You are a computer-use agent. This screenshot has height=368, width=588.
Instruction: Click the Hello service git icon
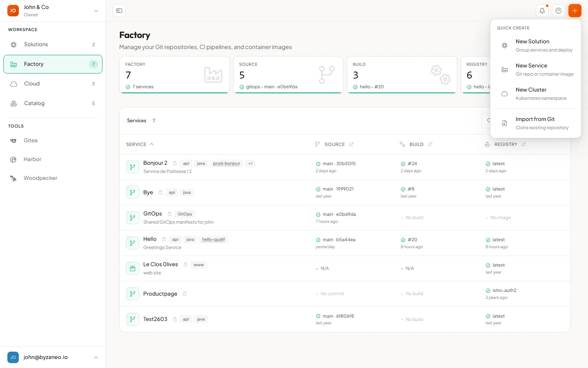point(132,243)
